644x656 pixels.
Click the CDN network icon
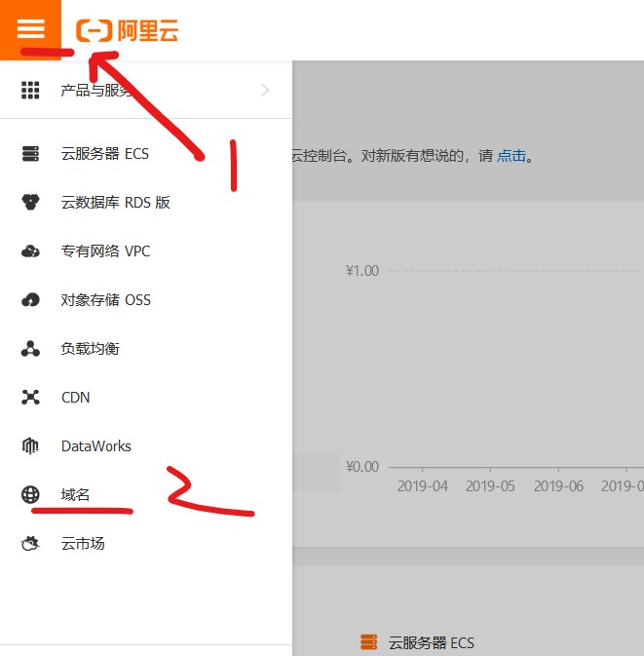[30, 397]
